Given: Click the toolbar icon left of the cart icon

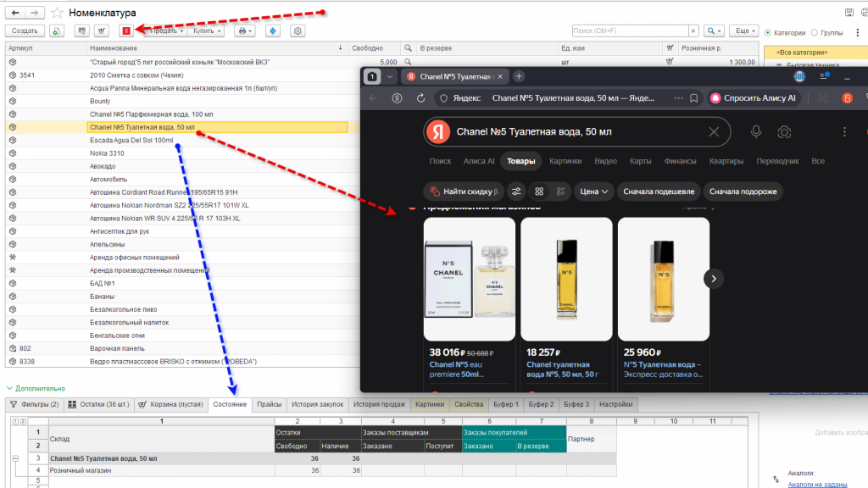Looking at the screenshot, I should 82,31.
